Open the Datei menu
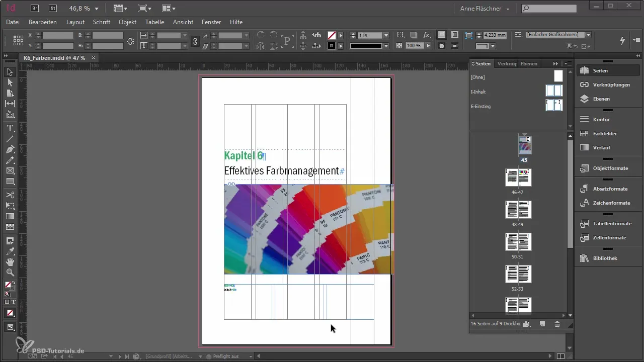The height and width of the screenshot is (362, 644). (x=13, y=22)
